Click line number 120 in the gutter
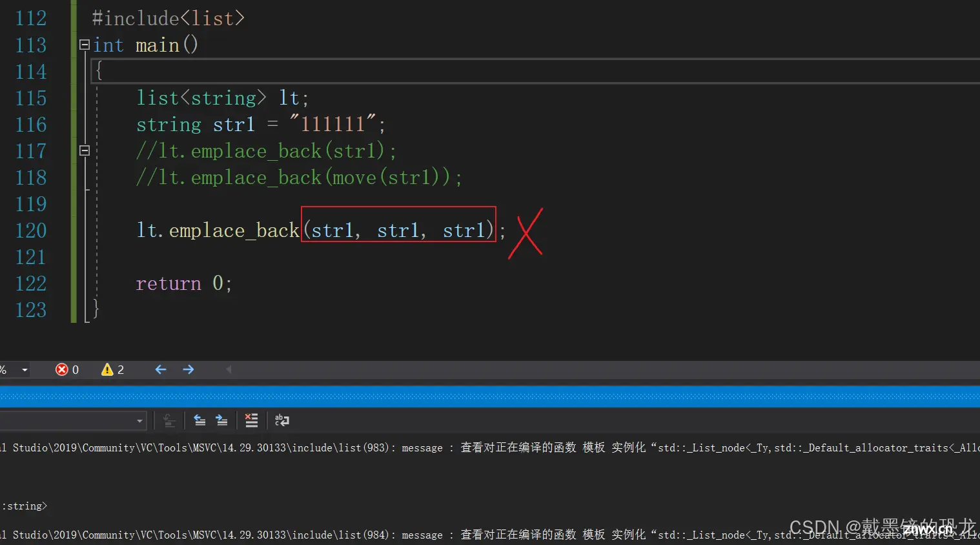The width and height of the screenshot is (980, 545). tap(31, 230)
